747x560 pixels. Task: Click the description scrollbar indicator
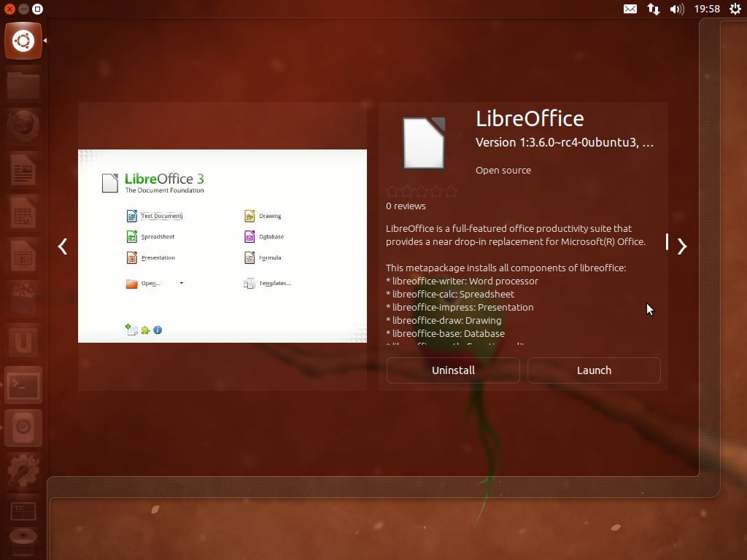tap(667, 242)
